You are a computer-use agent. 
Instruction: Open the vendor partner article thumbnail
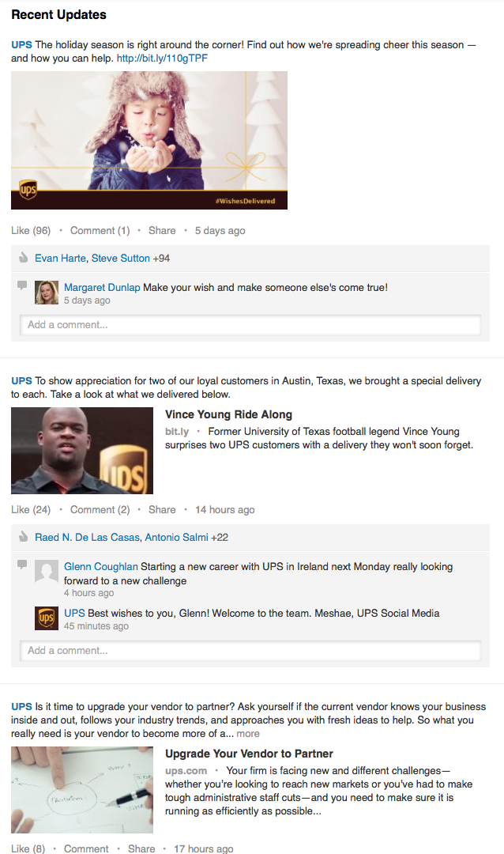click(x=82, y=789)
